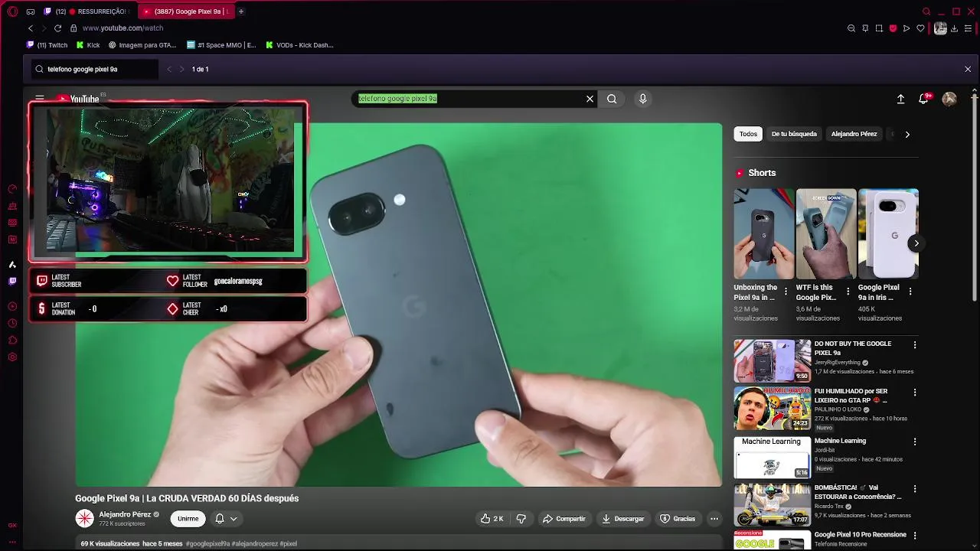Open Easy Setup sliders icon
Viewport: 980px width, 551px height.
click(969, 28)
